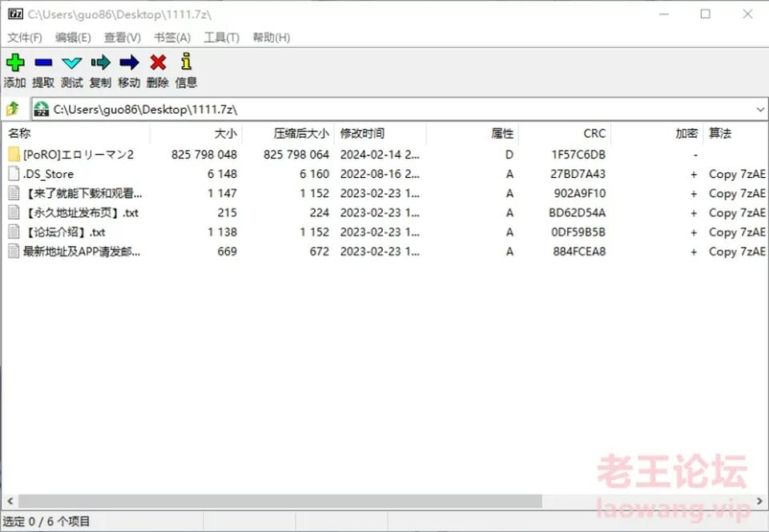Sort by the 加密 column header

pyautogui.click(x=657, y=133)
